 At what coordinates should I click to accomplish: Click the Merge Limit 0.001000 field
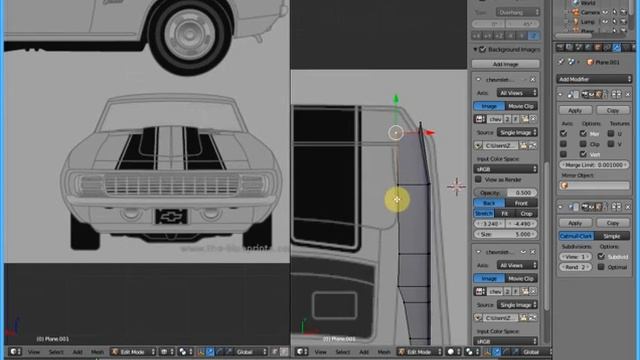coord(594,164)
